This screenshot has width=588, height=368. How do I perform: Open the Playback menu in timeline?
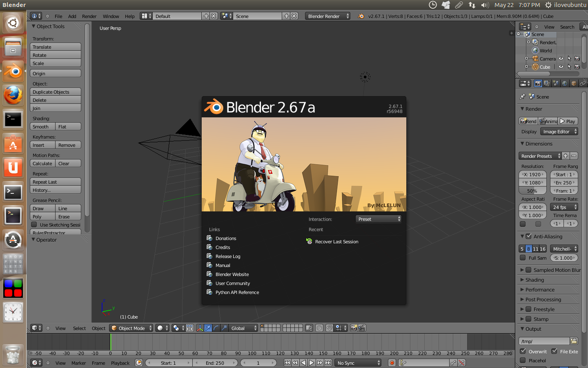[120, 363]
